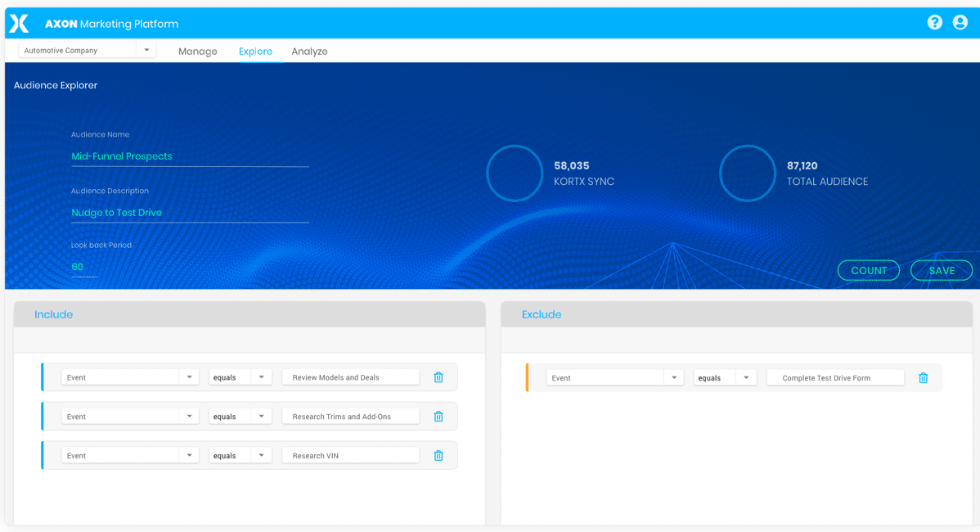Click the AXON logo icon
Image resolution: width=980 pixels, height=532 pixels.
[x=19, y=24]
